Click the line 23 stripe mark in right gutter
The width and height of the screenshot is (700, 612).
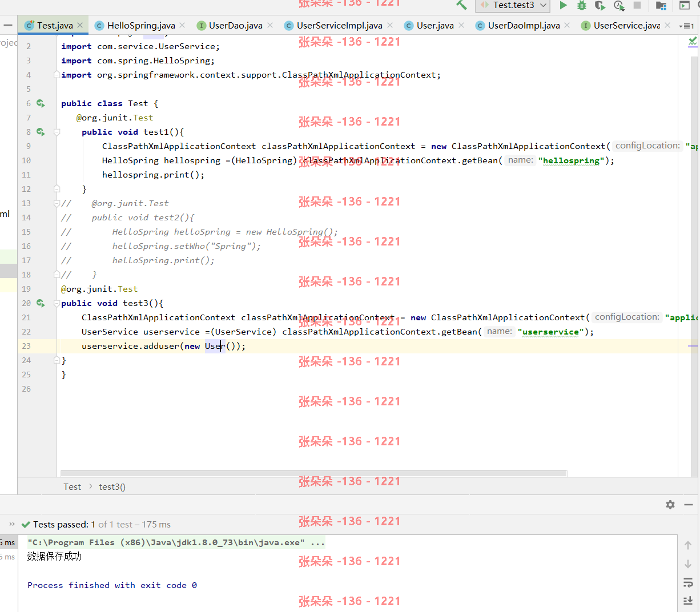(693, 346)
